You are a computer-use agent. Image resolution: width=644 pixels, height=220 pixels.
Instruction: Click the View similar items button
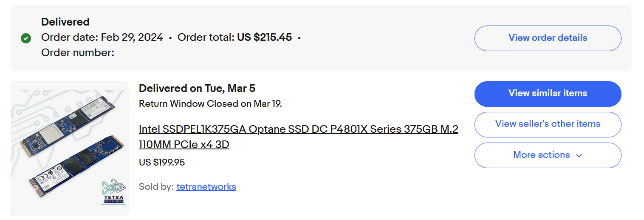(x=547, y=94)
